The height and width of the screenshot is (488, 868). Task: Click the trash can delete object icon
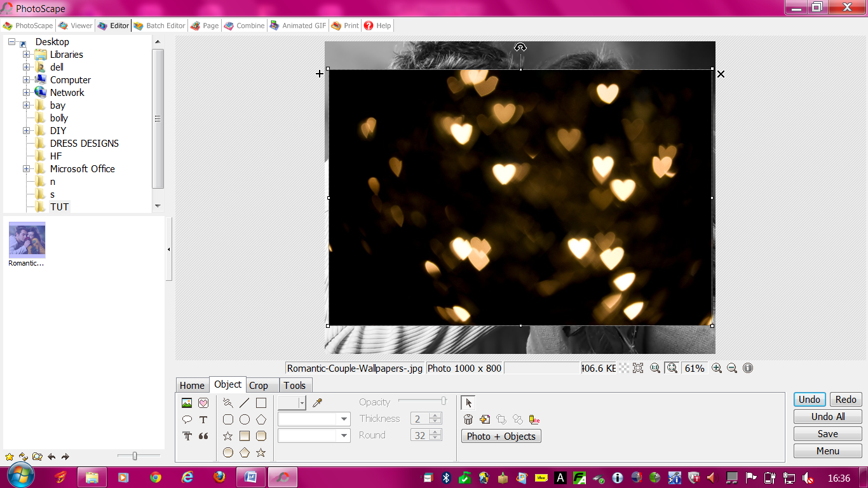coord(468,419)
